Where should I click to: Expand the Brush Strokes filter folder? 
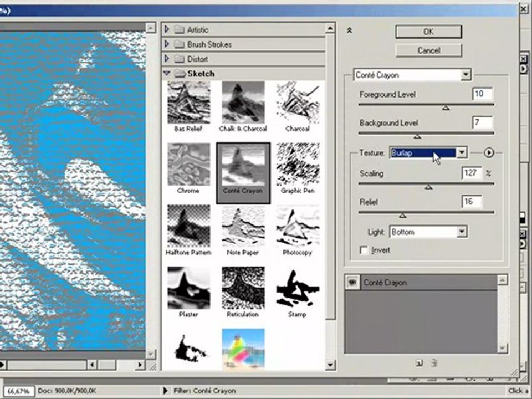point(167,44)
